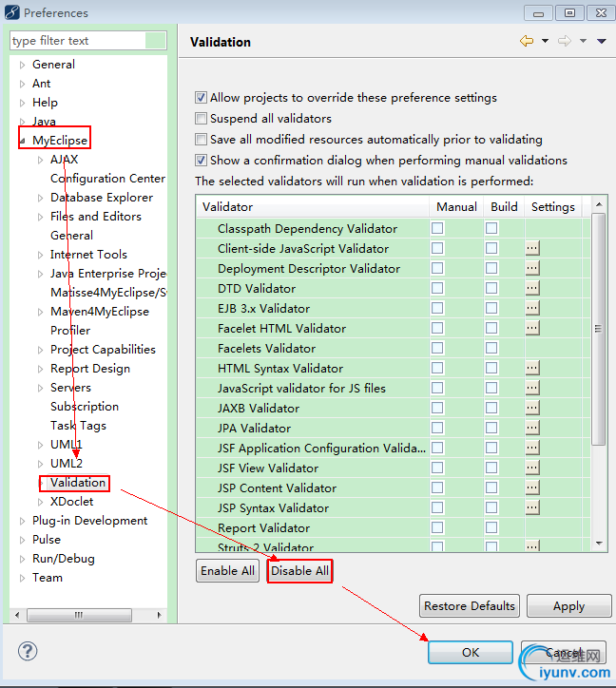Collapse the MyEclipse tree node
This screenshot has width=616, height=688.
point(23,141)
